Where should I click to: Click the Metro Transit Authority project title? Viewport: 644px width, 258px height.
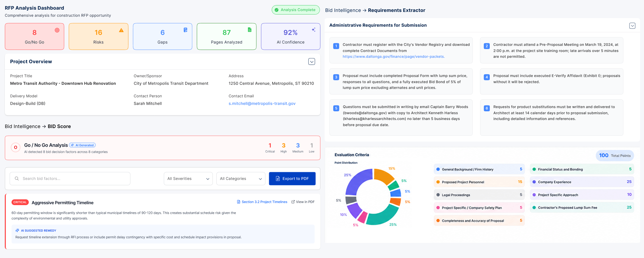(63, 84)
